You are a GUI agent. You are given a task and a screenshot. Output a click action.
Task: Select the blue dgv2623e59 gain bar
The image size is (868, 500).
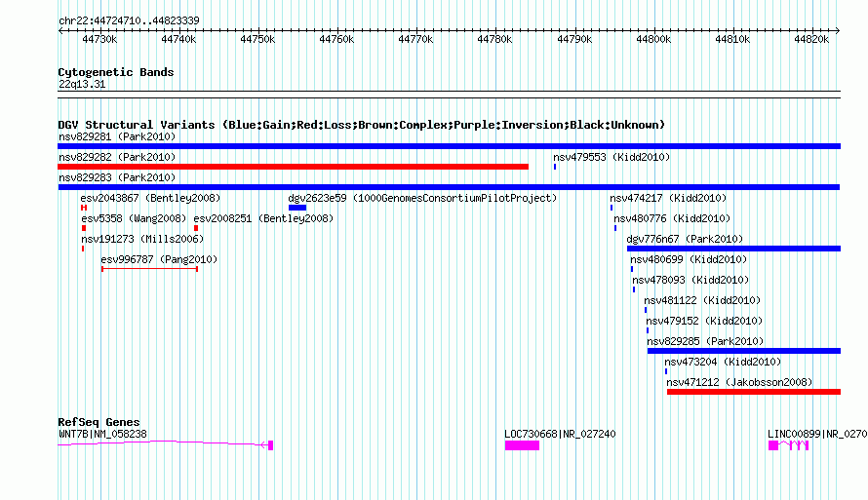297,208
